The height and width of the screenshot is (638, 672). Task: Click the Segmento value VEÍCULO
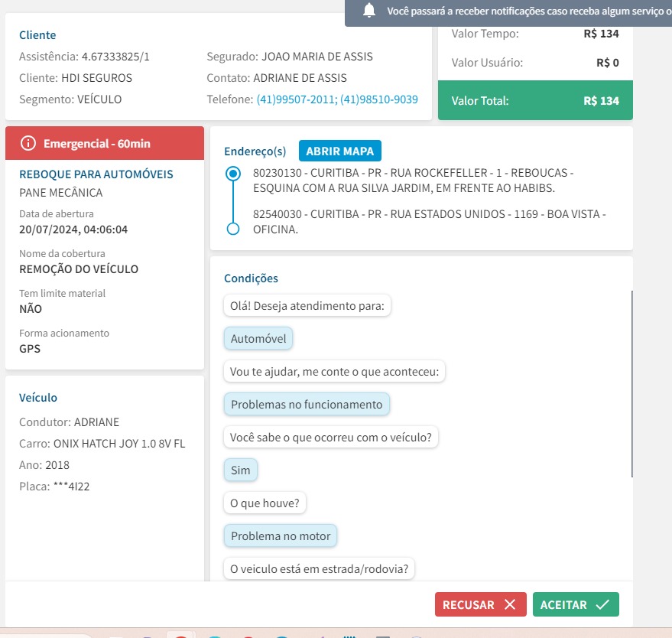click(99, 99)
